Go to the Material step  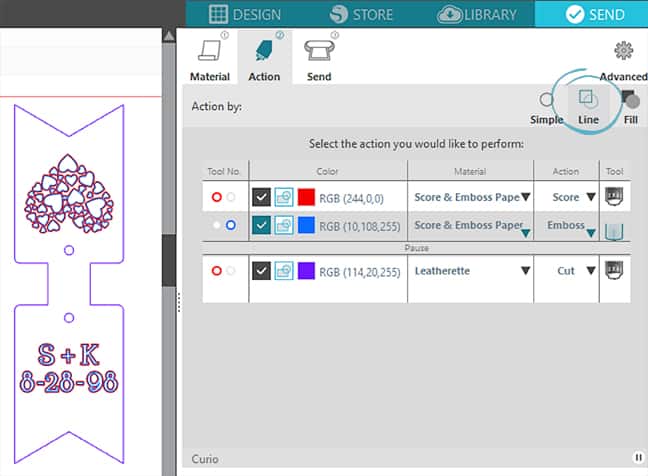tap(210, 60)
